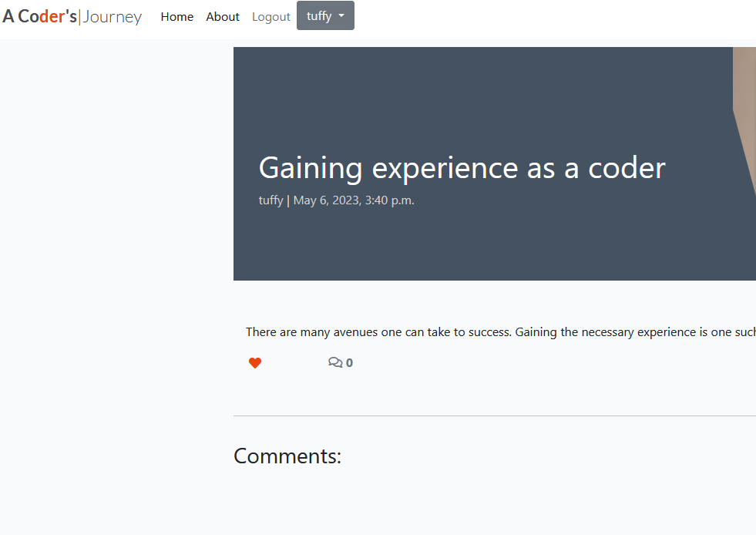
Task: Select the Home menu item
Action: pyautogui.click(x=176, y=16)
